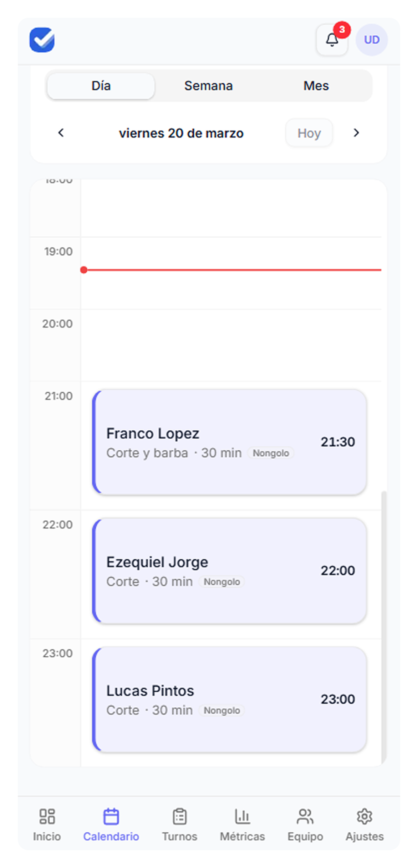
Task: Go to next day with right chevron
Action: (356, 133)
